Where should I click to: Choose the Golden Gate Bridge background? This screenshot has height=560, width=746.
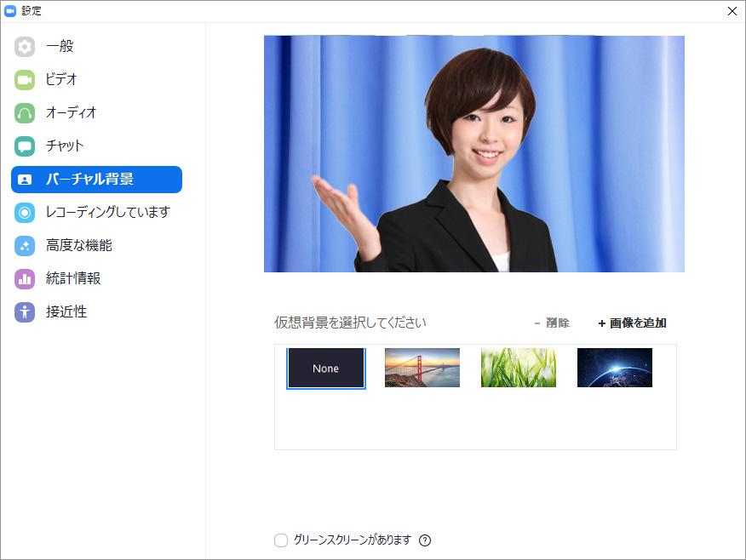(422, 368)
